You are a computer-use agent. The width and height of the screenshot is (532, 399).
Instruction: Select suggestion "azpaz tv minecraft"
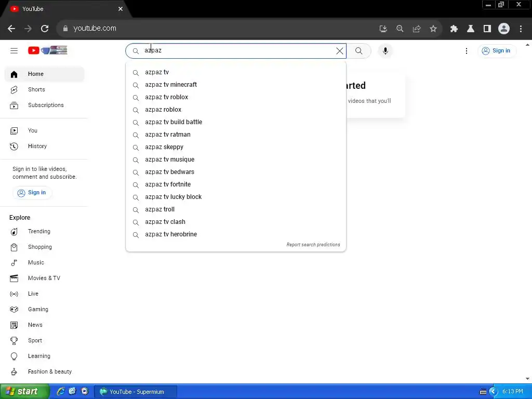[236, 85]
